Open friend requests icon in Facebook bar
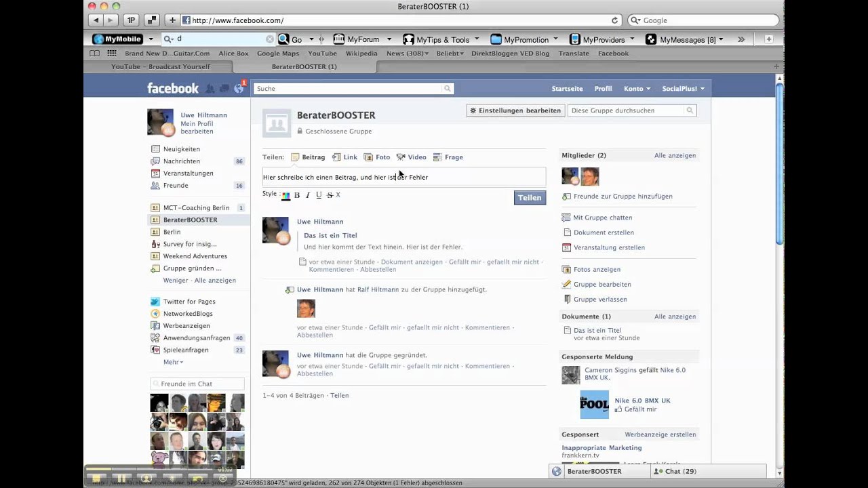868x488 pixels. click(210, 89)
